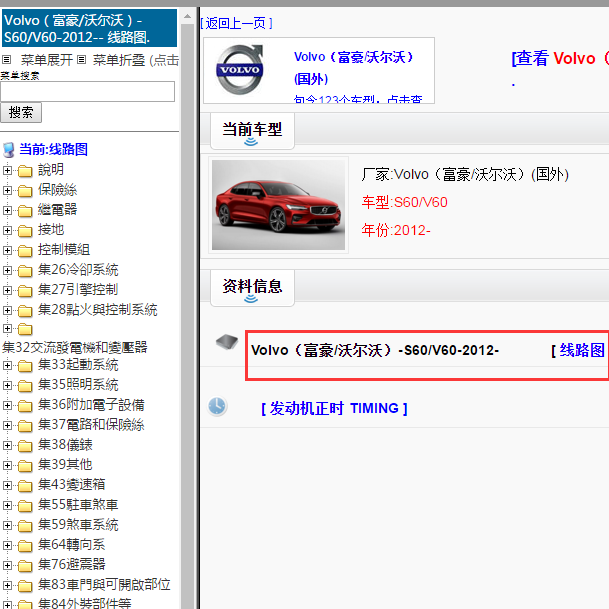The image size is (609, 609).
Task: Click the 年份:2012- text
Action: point(396,230)
